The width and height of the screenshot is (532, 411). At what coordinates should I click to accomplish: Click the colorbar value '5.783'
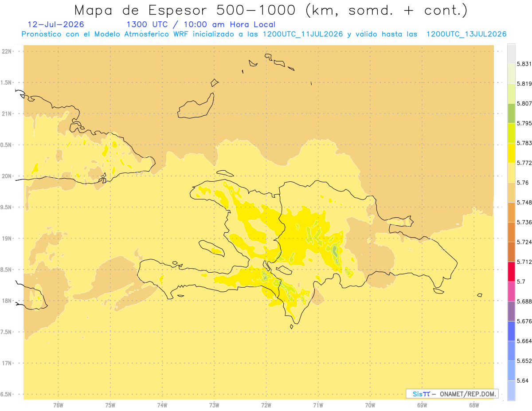point(524,143)
